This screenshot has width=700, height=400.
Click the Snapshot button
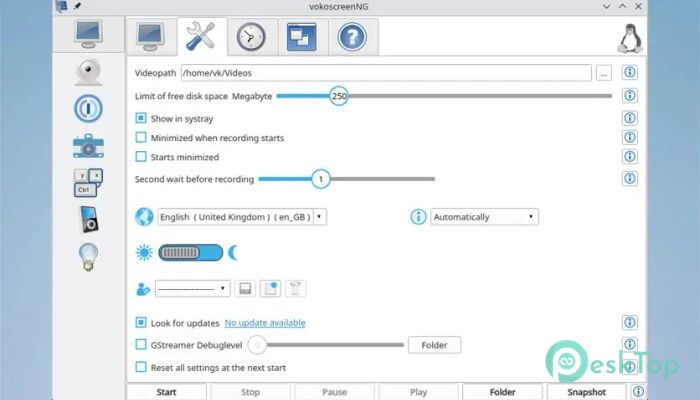point(586,392)
